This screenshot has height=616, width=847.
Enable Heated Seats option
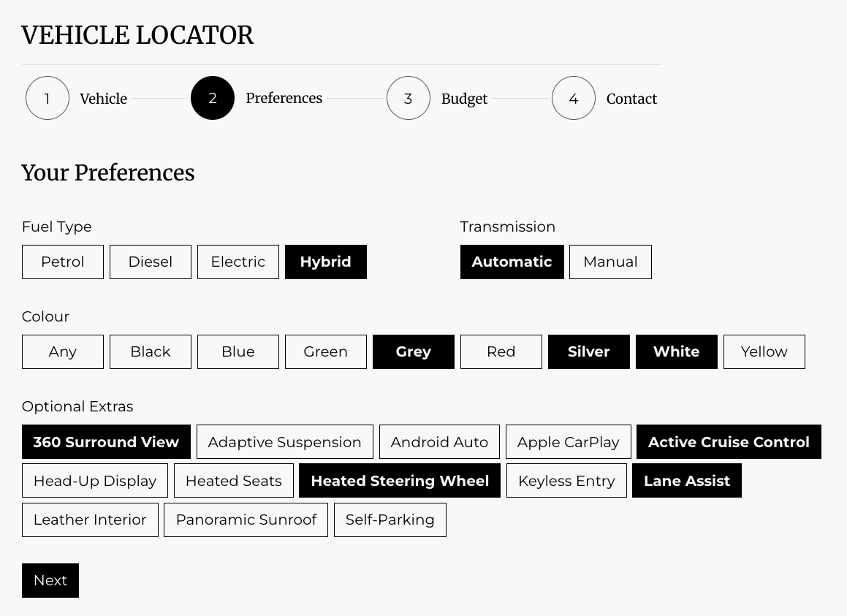pyautogui.click(x=234, y=481)
